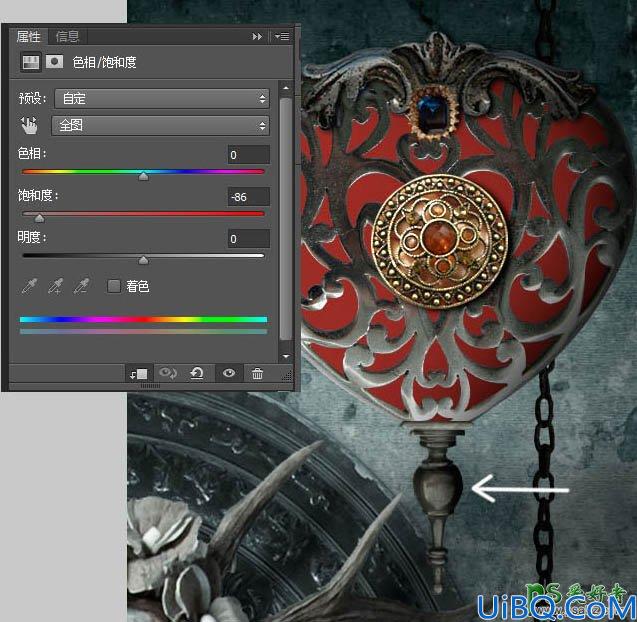The height and width of the screenshot is (622, 637).
Task: Click the 饱和度 slider handle
Action: tap(39, 218)
